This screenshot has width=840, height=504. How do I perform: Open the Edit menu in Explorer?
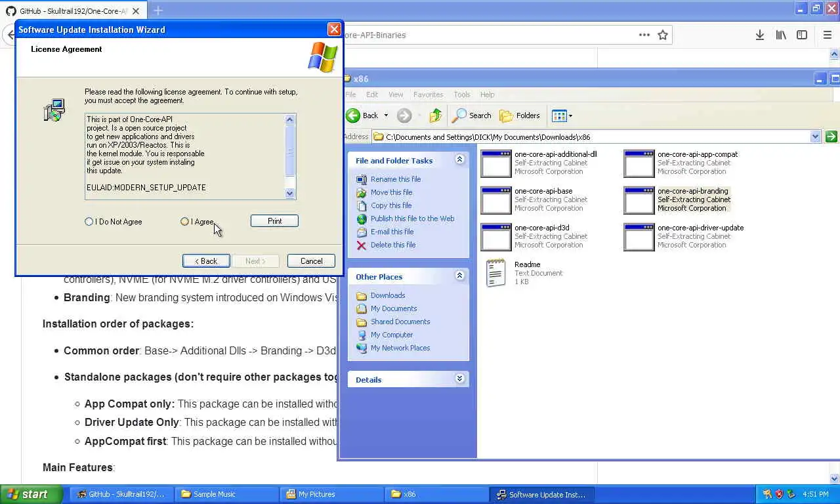pyautogui.click(x=372, y=94)
